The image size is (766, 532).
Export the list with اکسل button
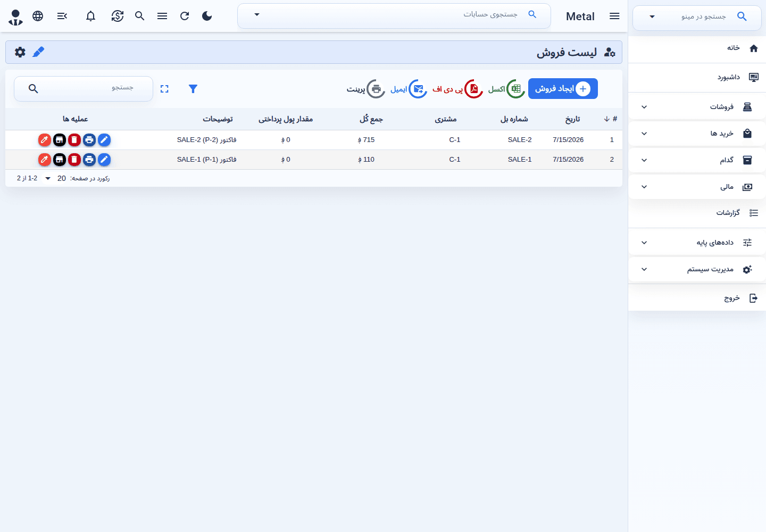506,89
